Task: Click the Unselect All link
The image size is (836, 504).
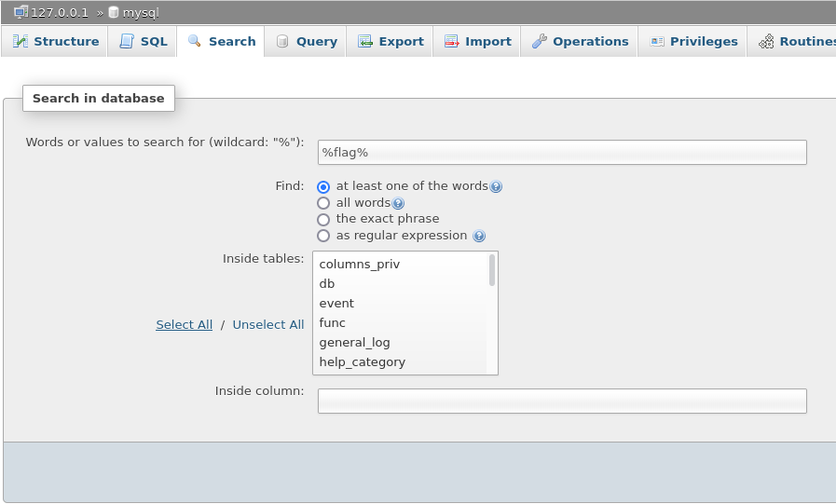Action: click(x=268, y=324)
